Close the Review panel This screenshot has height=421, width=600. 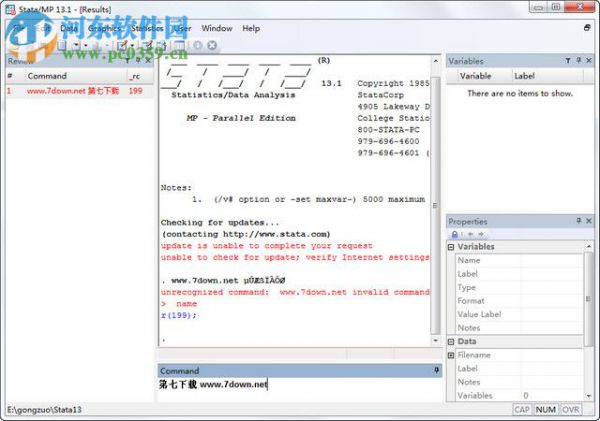click(148, 60)
